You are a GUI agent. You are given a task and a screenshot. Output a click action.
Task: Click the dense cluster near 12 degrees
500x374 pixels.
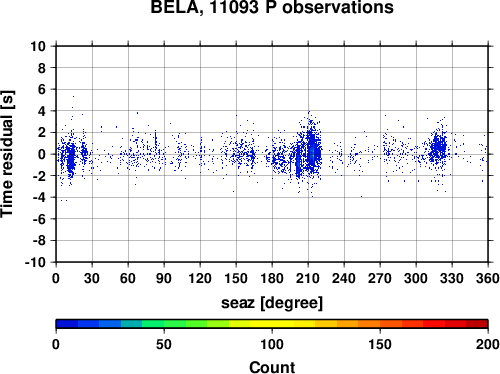[x=70, y=158]
